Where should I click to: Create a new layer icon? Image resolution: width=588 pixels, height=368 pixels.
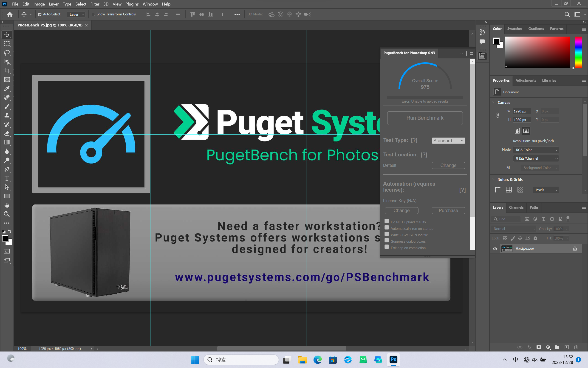567,347
